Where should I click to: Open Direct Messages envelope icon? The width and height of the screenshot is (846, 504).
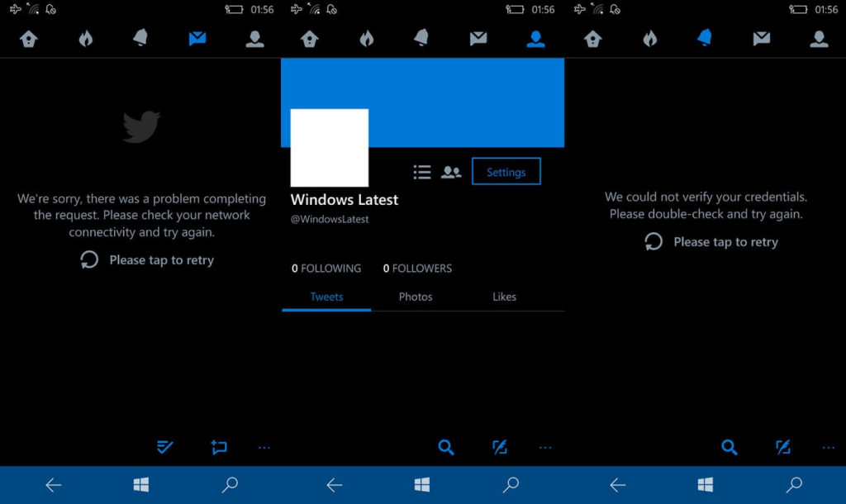(197, 37)
